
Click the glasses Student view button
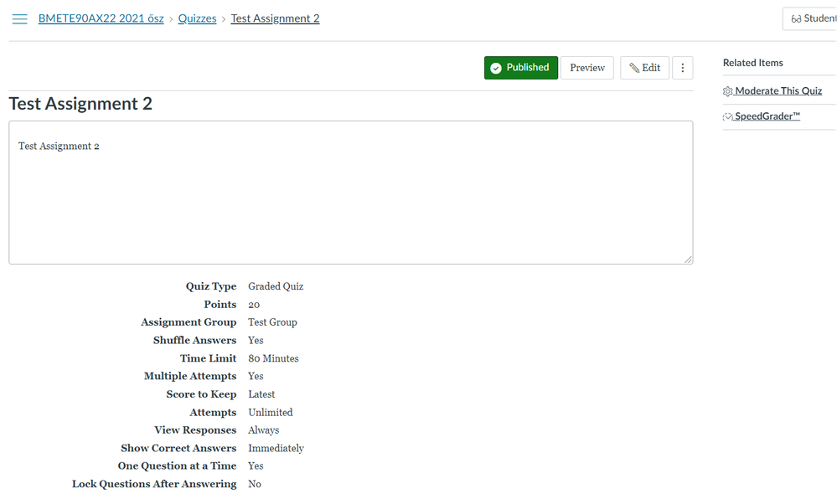pyautogui.click(x=811, y=18)
